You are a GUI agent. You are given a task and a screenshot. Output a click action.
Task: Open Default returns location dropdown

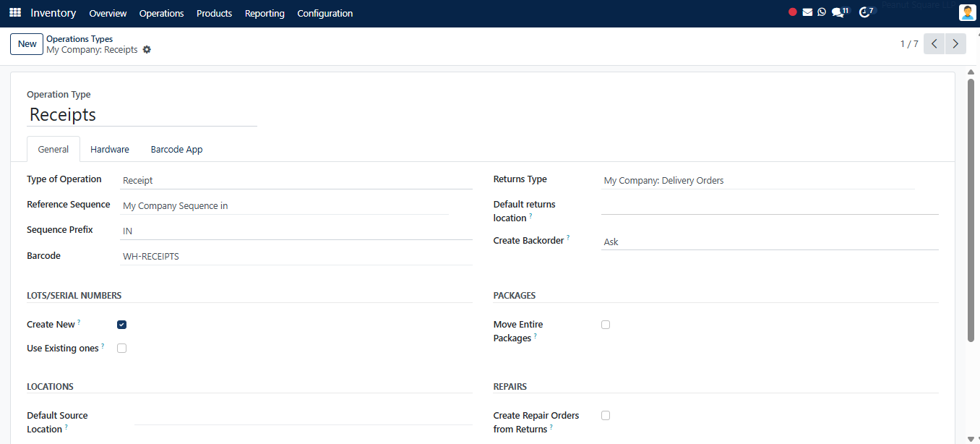click(770, 206)
